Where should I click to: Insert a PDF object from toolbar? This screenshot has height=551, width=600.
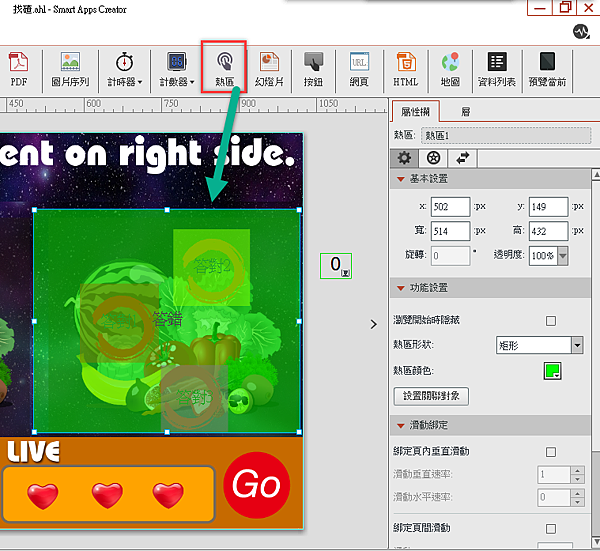click(18, 69)
